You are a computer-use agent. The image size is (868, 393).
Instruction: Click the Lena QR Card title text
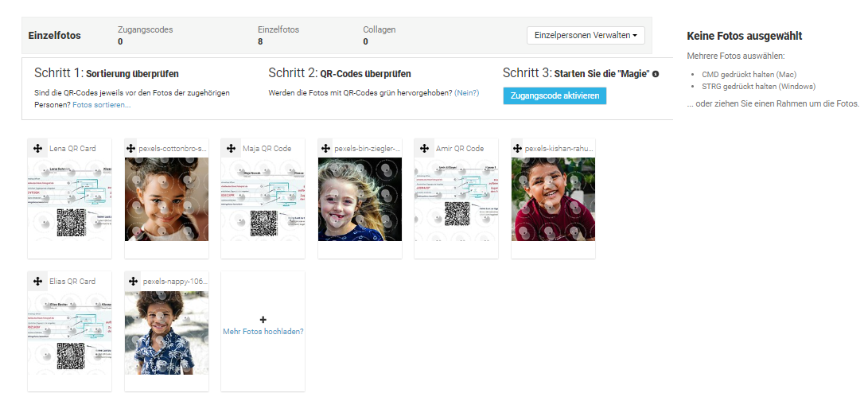[x=72, y=148]
